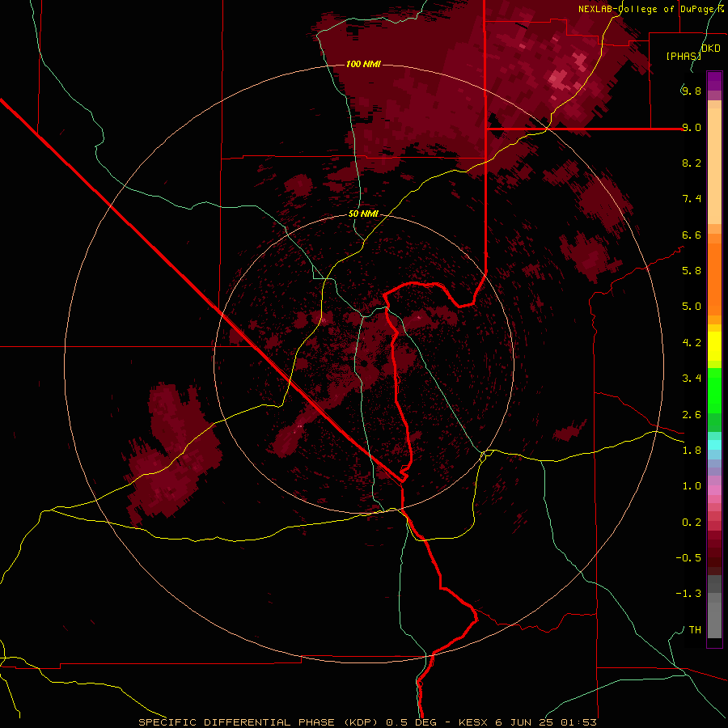Click the "-0.5" scale value
The width and height of the screenshot is (728, 728).
(688, 558)
